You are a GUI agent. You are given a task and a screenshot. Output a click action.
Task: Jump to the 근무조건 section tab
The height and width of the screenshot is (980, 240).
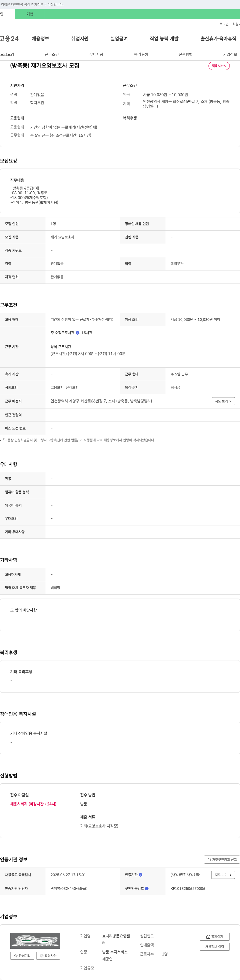[x=52, y=54]
